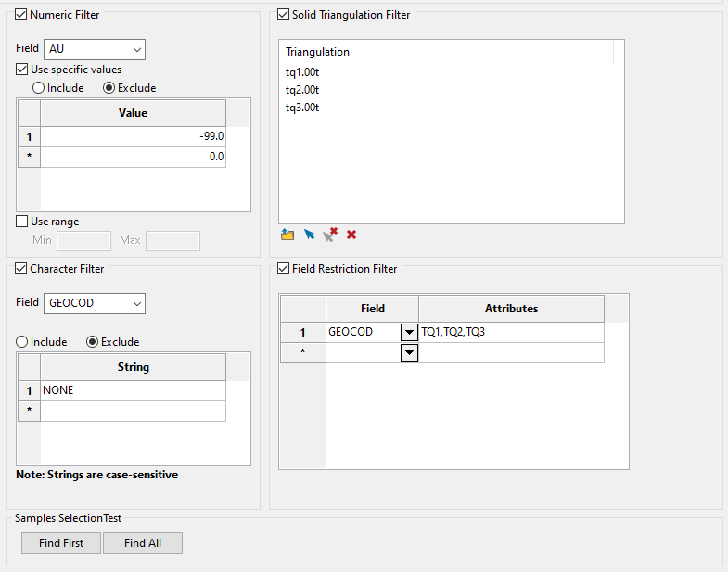The height and width of the screenshot is (572, 728).
Task: Click the blue pick-from-screen arrow icon
Action: (x=309, y=235)
